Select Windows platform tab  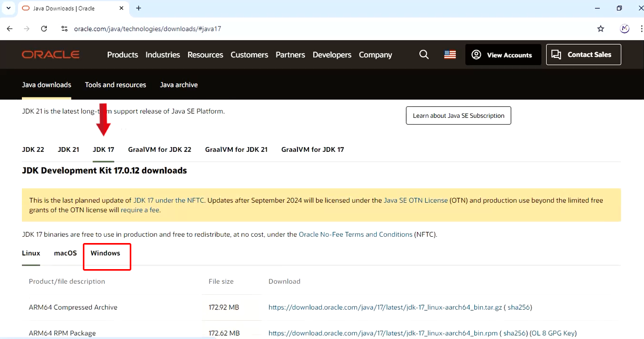(x=105, y=253)
